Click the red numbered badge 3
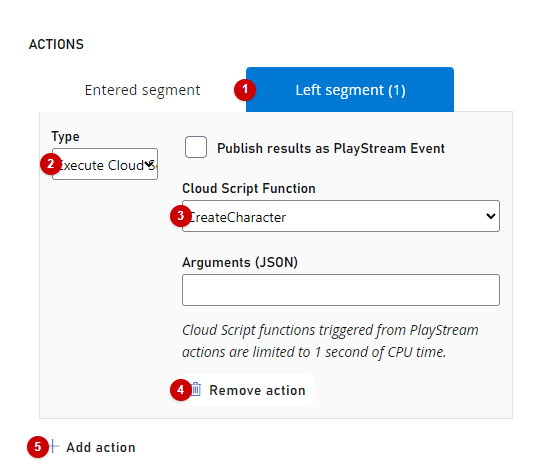This screenshot has height=470, width=540. pos(181,216)
